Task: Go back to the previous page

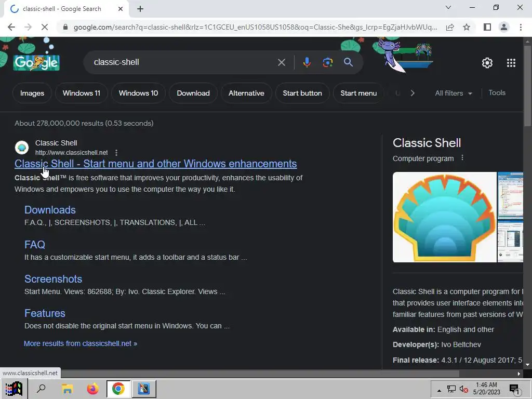Action: (x=11, y=27)
